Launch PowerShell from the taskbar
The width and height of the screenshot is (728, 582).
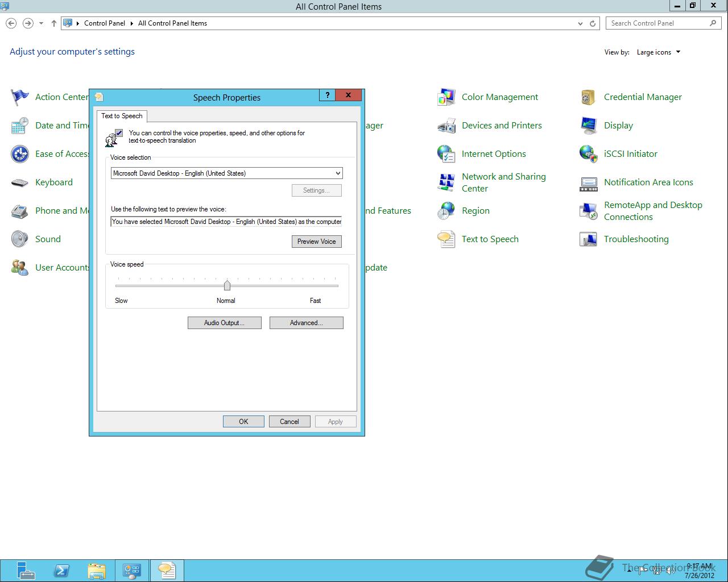(61, 571)
